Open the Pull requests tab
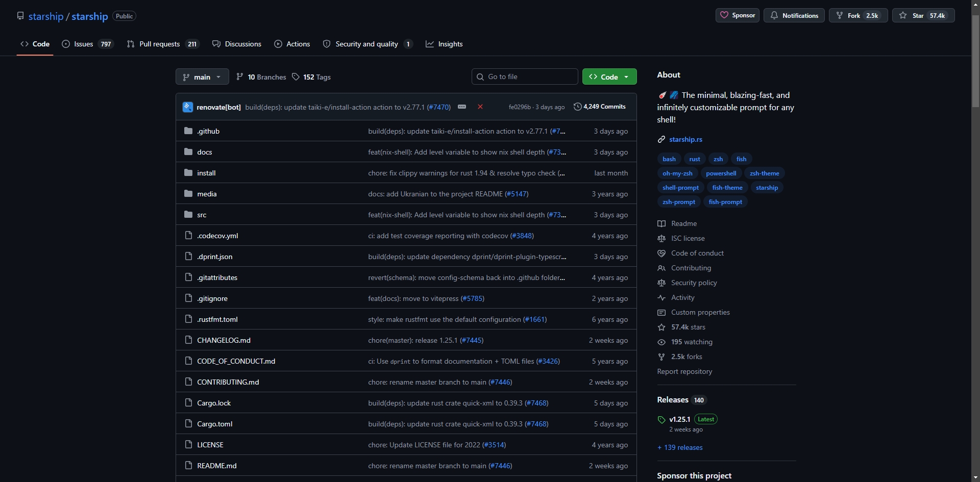This screenshot has width=980, height=482. click(163, 44)
